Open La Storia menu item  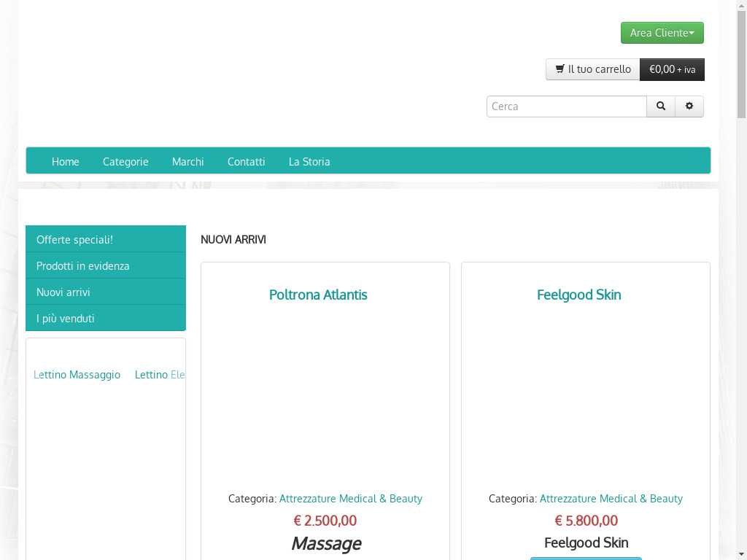click(x=309, y=161)
